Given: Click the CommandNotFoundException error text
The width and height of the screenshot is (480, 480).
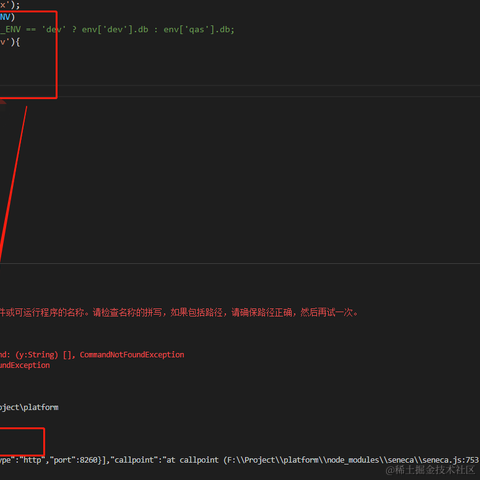Looking at the screenshot, I should (132, 354).
